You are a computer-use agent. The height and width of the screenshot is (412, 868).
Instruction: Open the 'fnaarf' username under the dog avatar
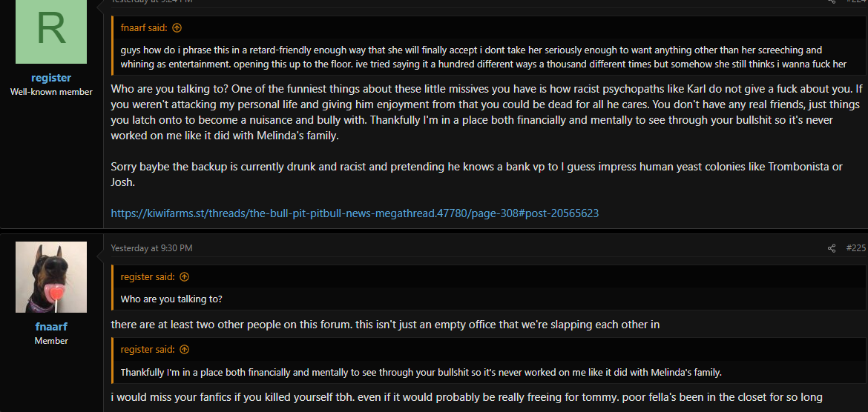point(51,327)
